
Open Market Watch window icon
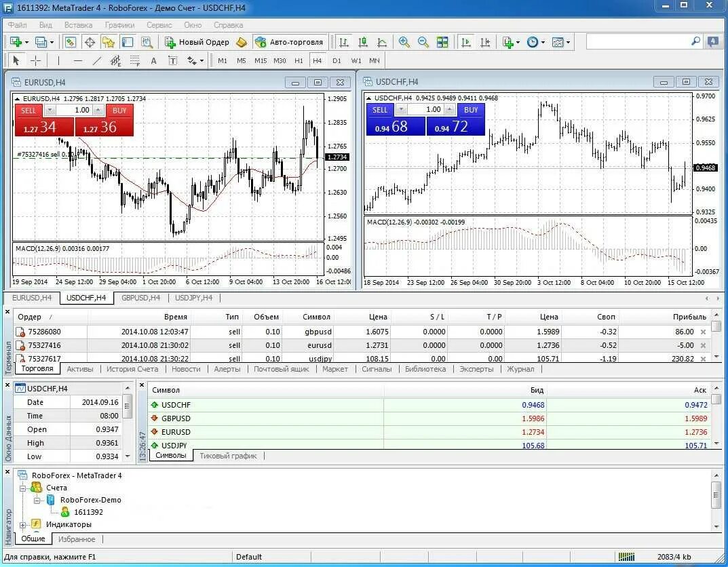point(70,42)
